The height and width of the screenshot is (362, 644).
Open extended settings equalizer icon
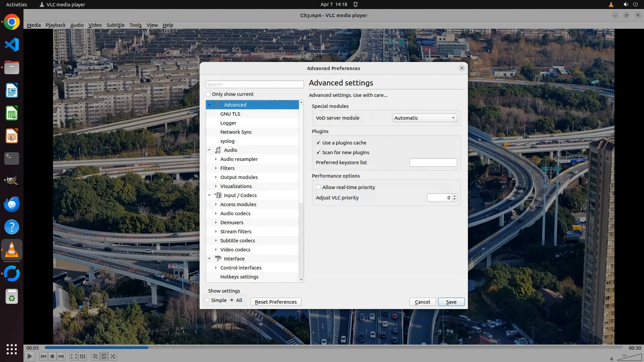83,356
